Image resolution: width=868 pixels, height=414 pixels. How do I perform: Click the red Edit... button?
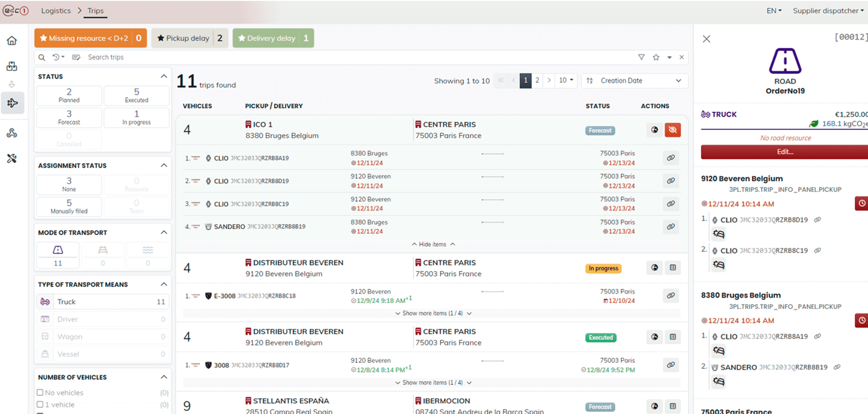(784, 152)
